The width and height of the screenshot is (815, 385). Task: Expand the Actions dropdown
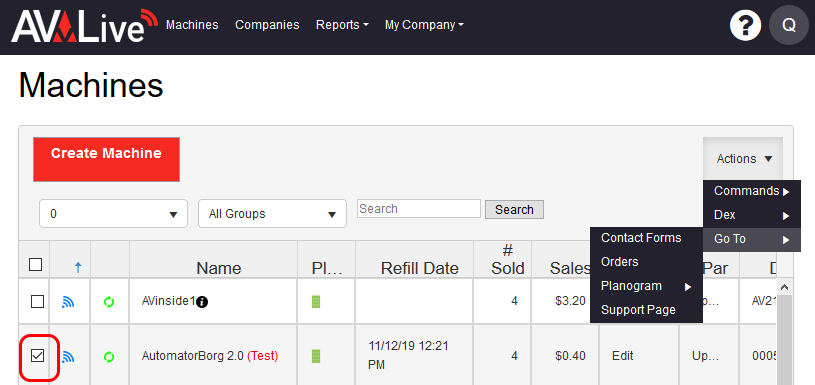point(744,159)
